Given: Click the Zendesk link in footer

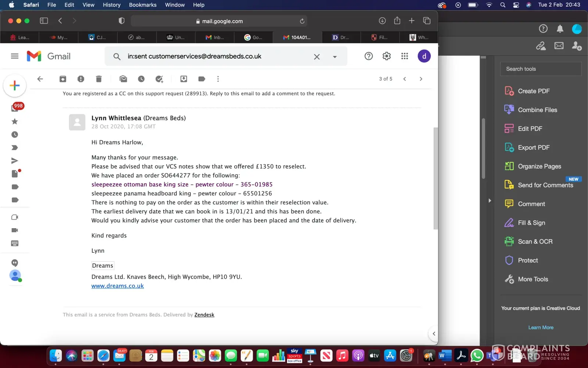Looking at the screenshot, I should pos(204,315).
